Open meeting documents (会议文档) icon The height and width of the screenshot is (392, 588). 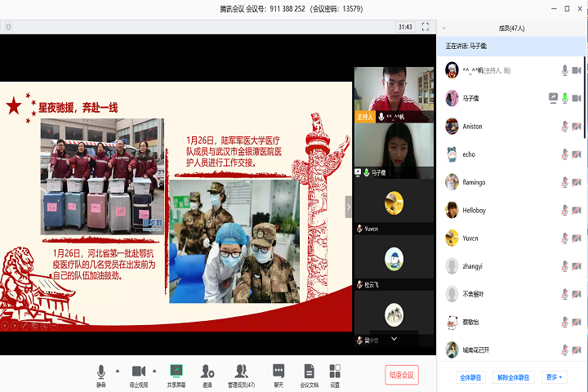click(309, 372)
